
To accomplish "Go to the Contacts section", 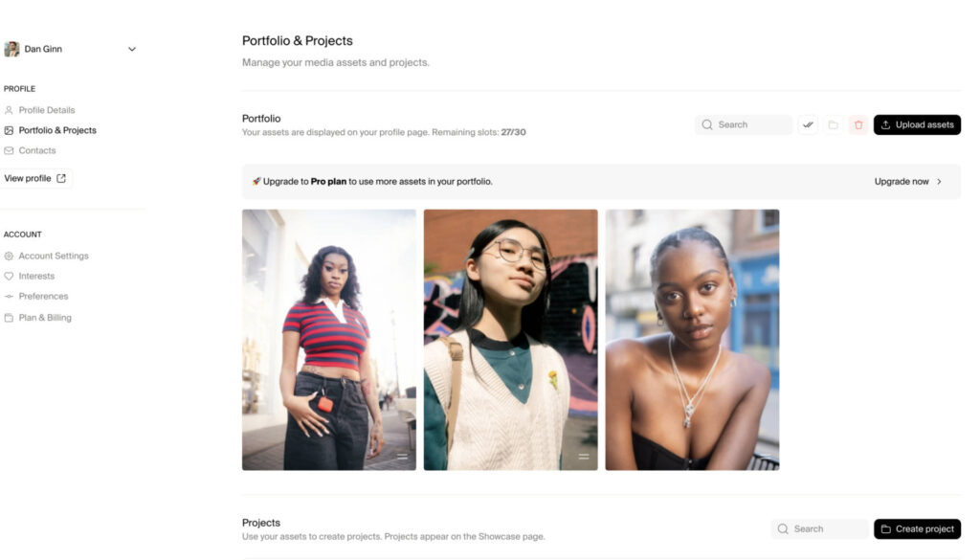I will click(37, 150).
